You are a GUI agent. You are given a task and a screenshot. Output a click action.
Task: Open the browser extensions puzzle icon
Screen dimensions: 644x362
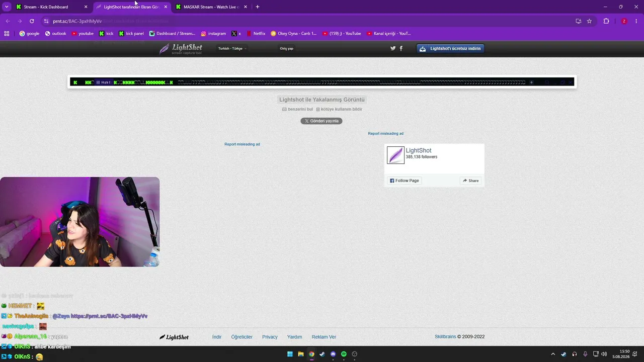pos(606,21)
